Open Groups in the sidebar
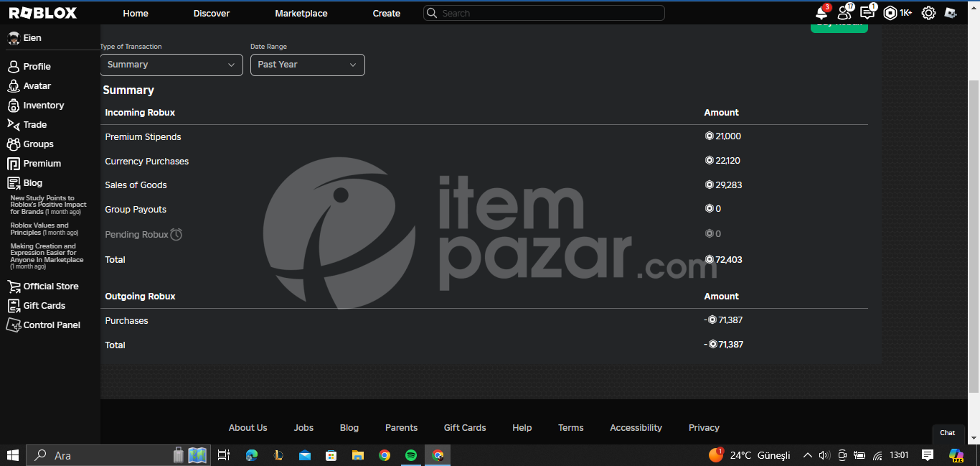The width and height of the screenshot is (980, 466). point(30,144)
